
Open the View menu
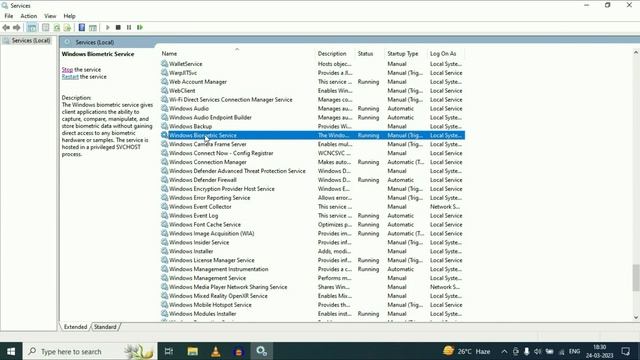coord(50,16)
